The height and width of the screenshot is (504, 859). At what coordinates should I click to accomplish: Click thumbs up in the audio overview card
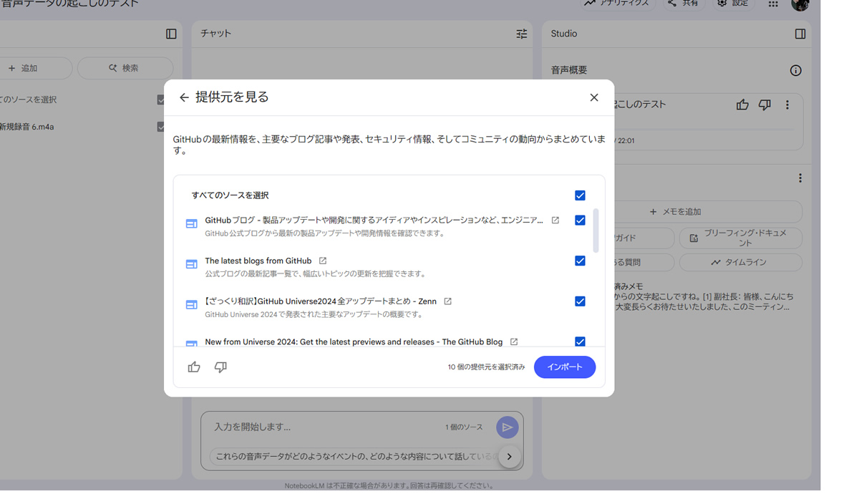(742, 105)
